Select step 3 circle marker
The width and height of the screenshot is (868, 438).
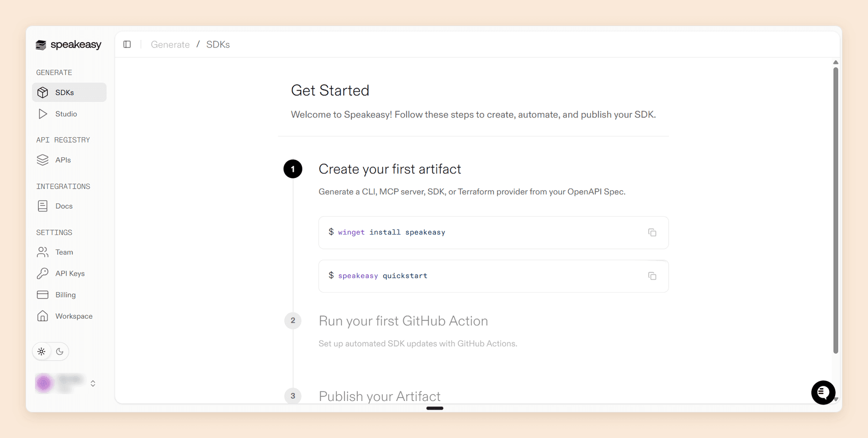coord(293,396)
